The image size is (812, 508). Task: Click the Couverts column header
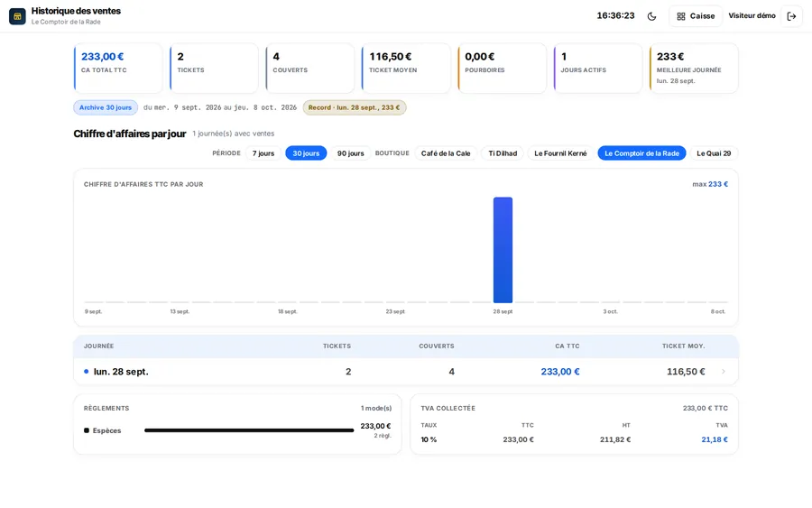click(437, 346)
